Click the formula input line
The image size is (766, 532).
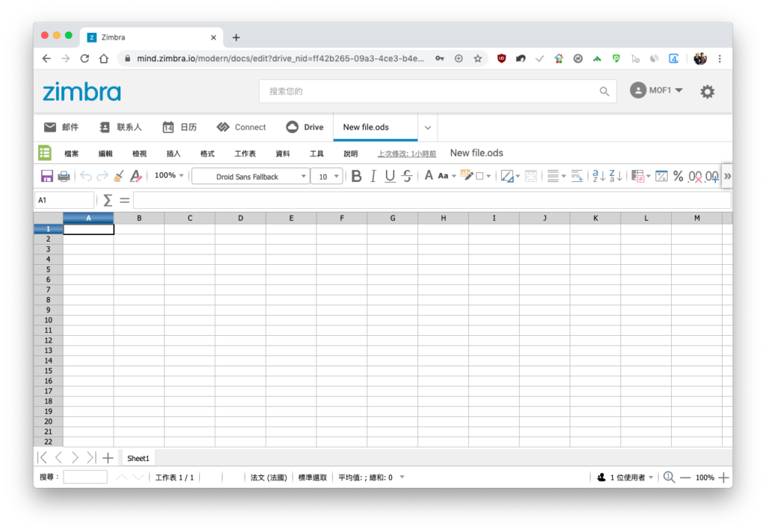click(432, 201)
